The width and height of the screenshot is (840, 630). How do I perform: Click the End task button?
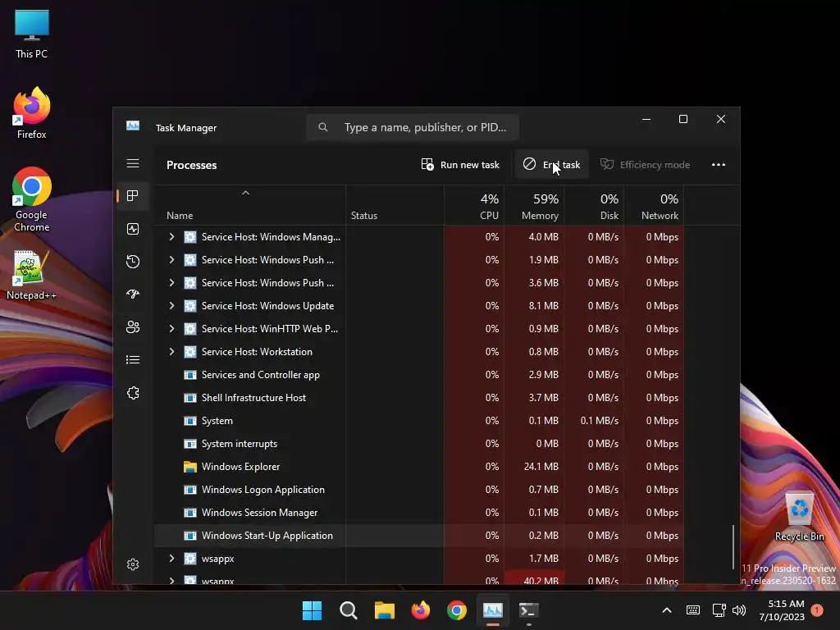[x=551, y=164]
